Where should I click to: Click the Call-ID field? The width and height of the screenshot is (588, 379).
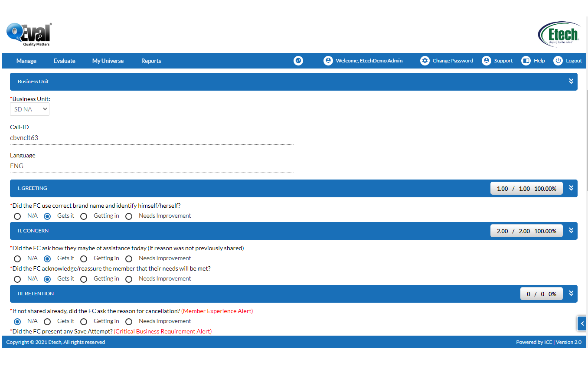[152, 138]
